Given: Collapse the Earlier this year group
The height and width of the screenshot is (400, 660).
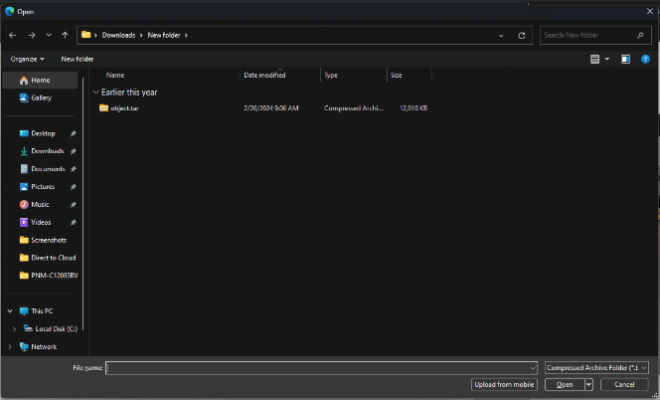Looking at the screenshot, I should (x=96, y=92).
